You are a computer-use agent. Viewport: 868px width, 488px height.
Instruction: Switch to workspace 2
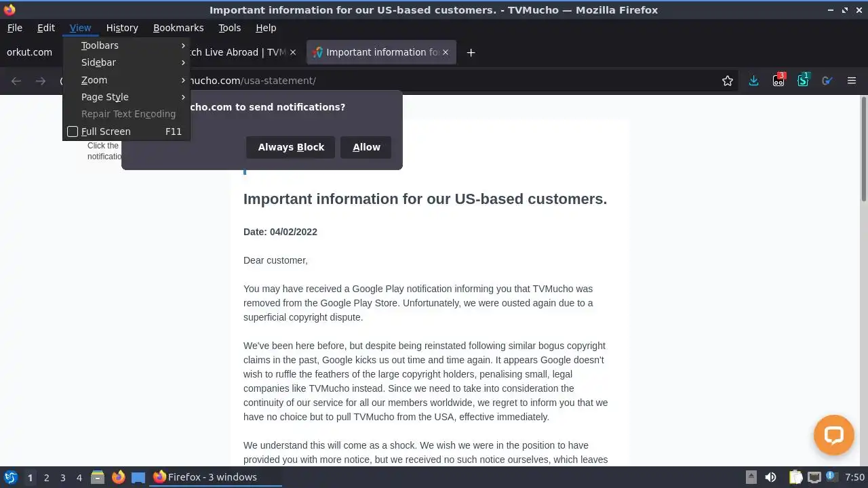(x=46, y=477)
